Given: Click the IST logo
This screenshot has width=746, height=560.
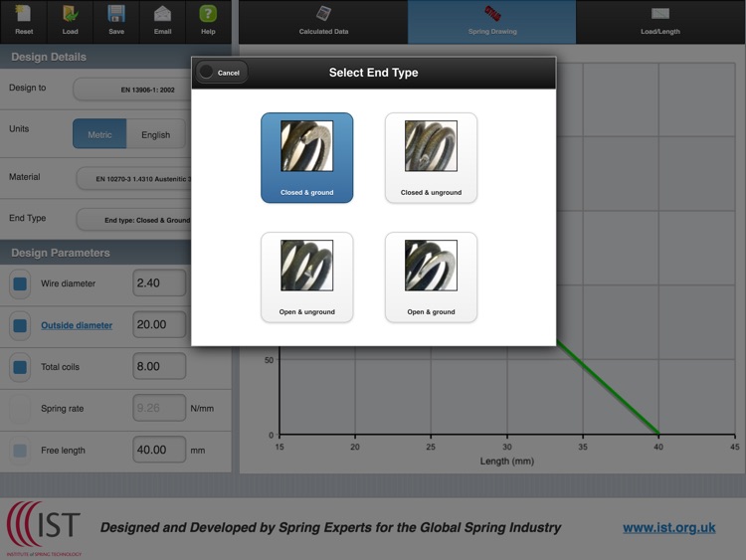Looking at the screenshot, I should [44, 527].
